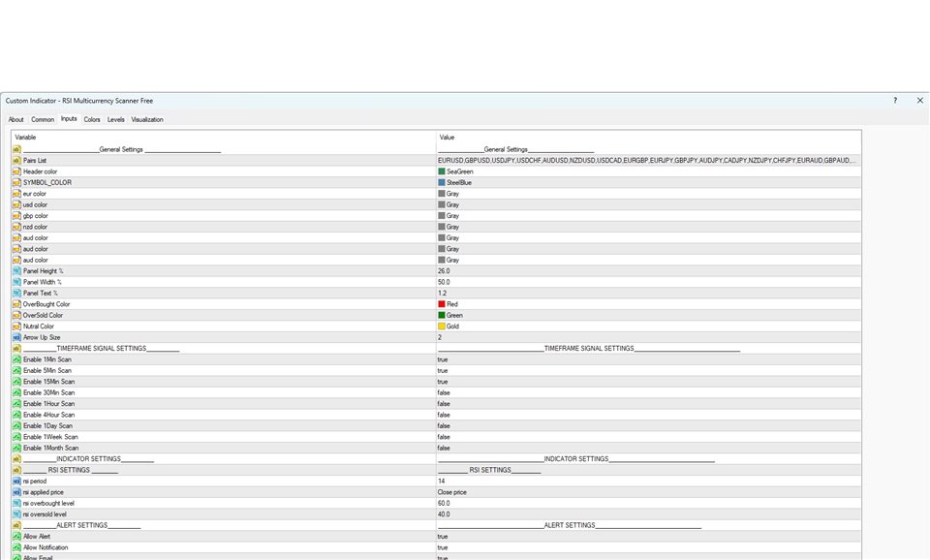Pick the Green OverSold Color swatch
Viewport: 930px width, 560px height.
click(442, 315)
